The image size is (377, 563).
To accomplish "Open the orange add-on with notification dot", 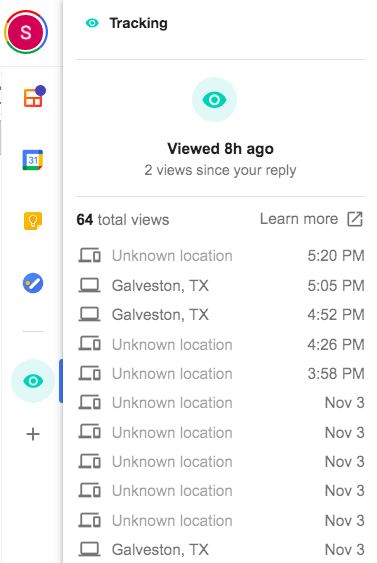I will click(34, 96).
